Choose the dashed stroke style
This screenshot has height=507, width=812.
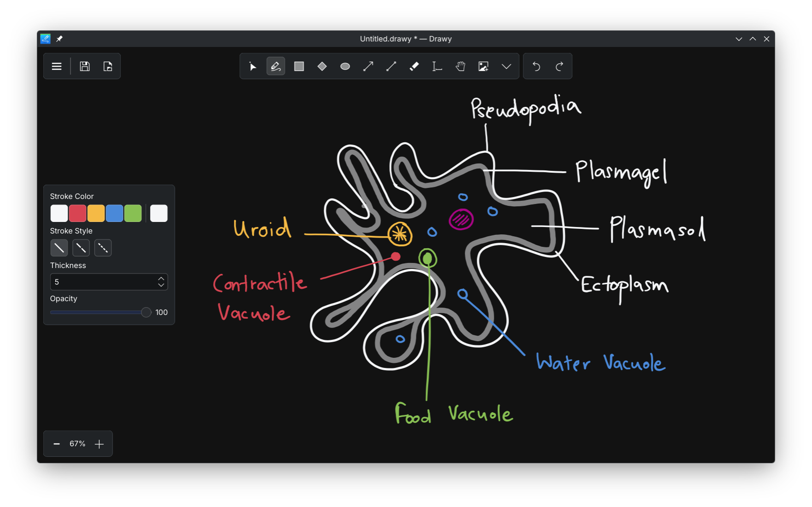click(x=81, y=248)
